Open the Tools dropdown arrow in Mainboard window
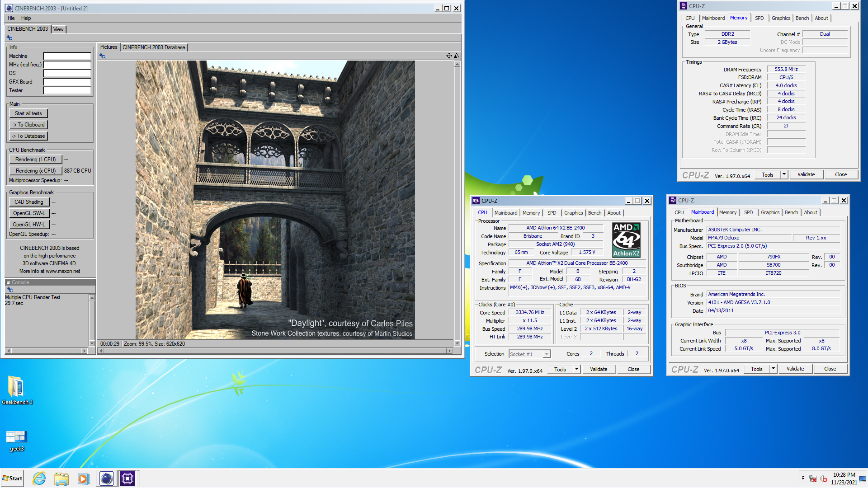 773,369
